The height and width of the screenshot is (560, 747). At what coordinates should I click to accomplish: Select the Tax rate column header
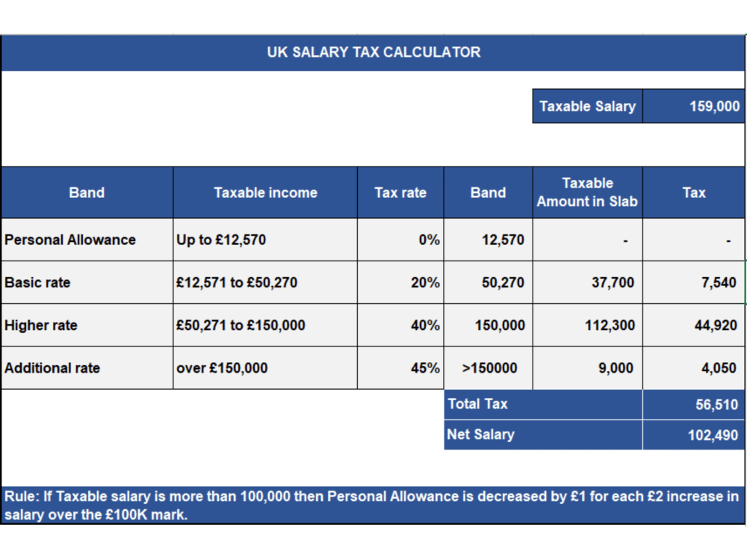400,192
